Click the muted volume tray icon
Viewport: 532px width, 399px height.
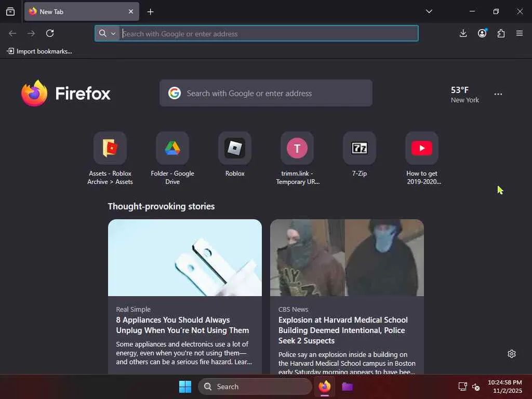point(476,387)
